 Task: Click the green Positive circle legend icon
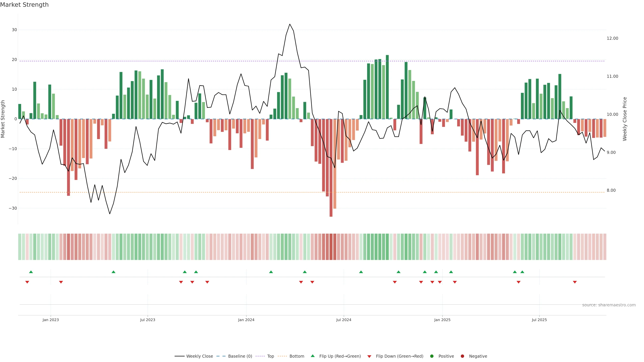click(x=432, y=356)
